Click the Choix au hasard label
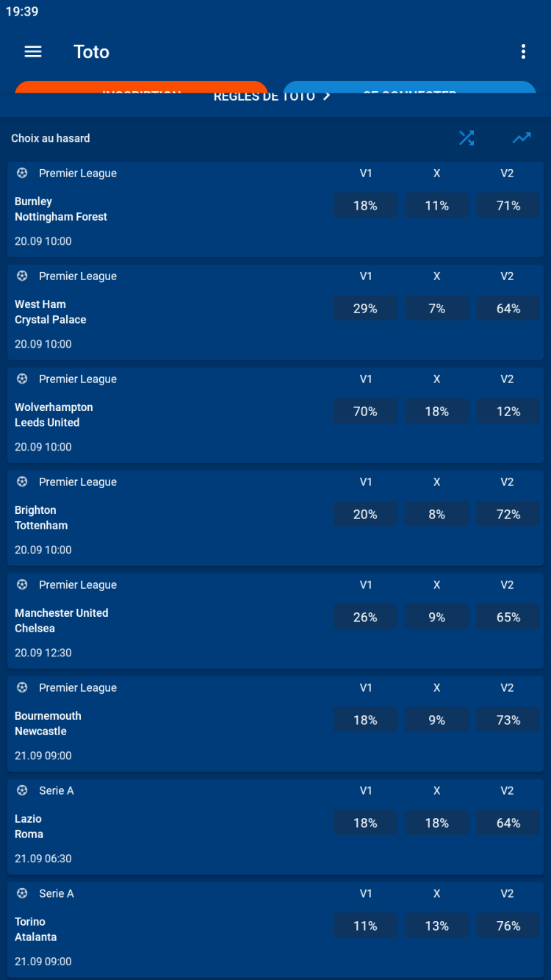Screen dimensions: 551x980 [51, 138]
